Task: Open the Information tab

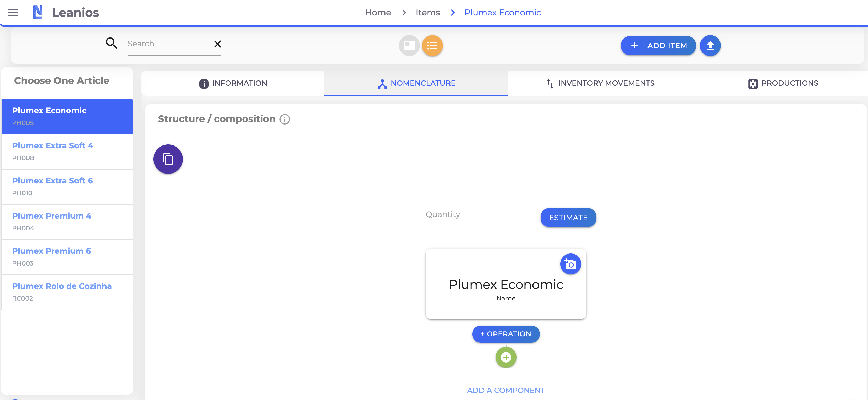Action: tap(233, 83)
